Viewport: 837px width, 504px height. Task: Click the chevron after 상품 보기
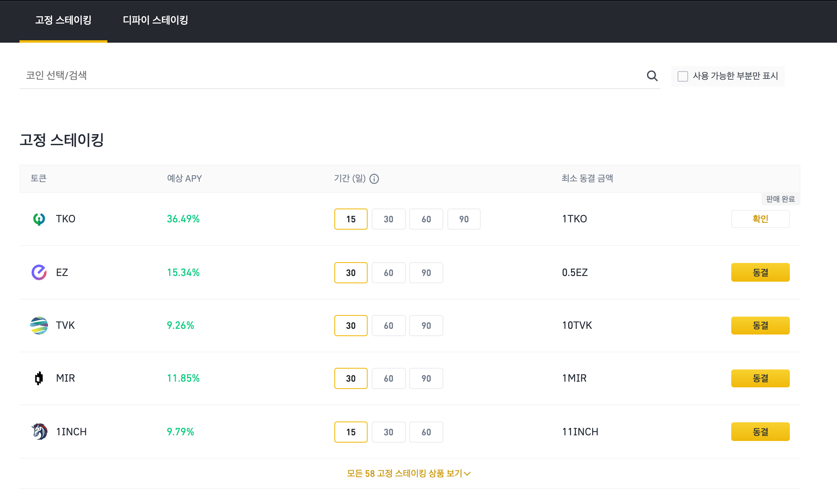tap(467, 474)
